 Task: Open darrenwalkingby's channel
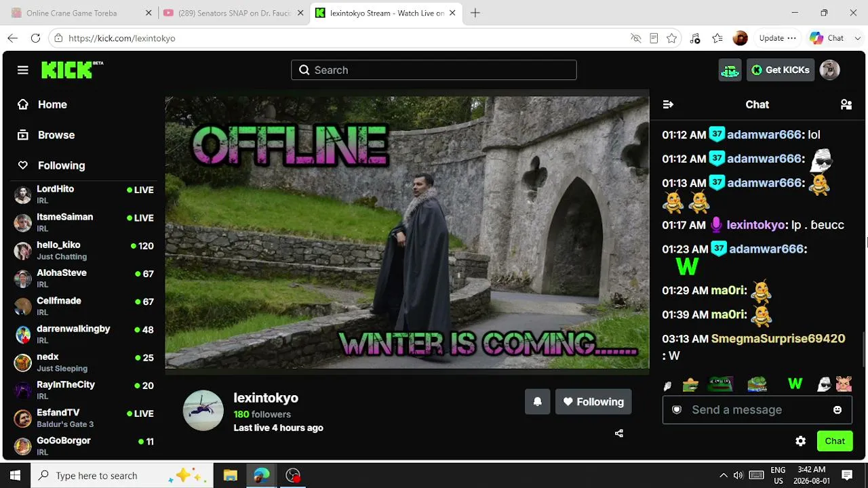pos(84,334)
